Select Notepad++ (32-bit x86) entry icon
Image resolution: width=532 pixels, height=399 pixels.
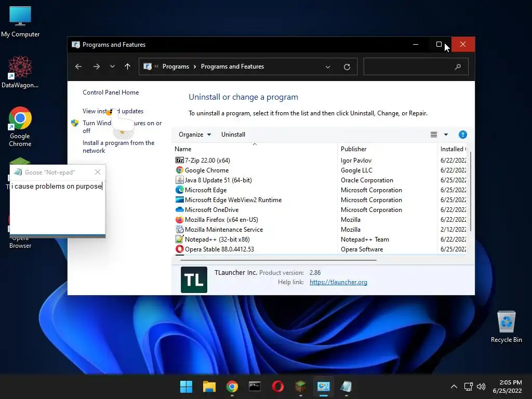pyautogui.click(x=179, y=239)
